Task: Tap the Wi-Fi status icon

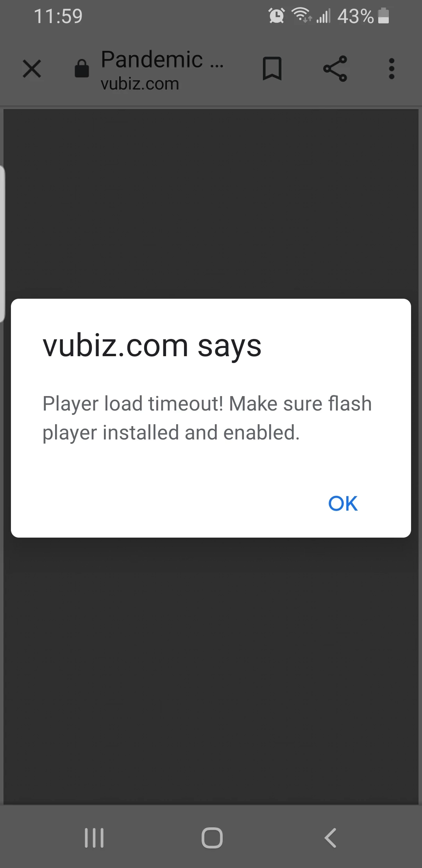Action: 302,16
